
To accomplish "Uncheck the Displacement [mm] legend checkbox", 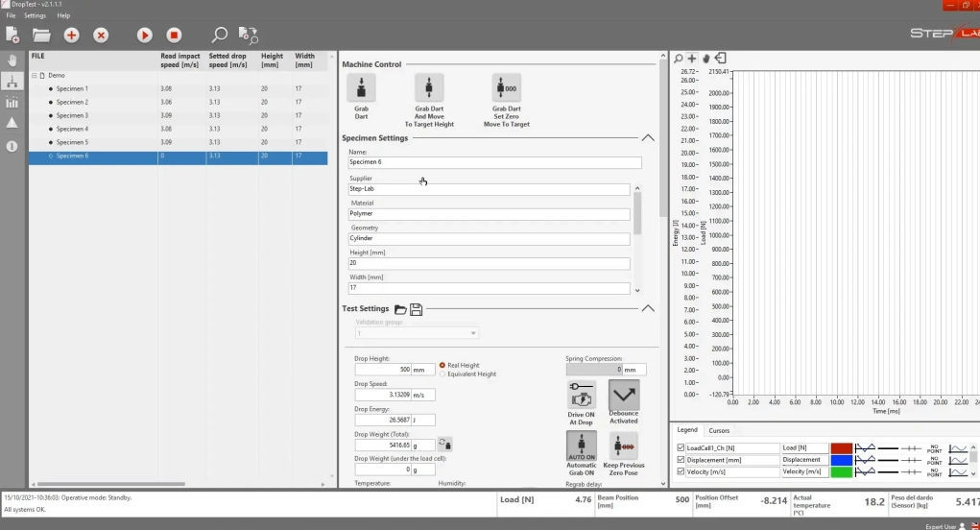I will (681, 459).
